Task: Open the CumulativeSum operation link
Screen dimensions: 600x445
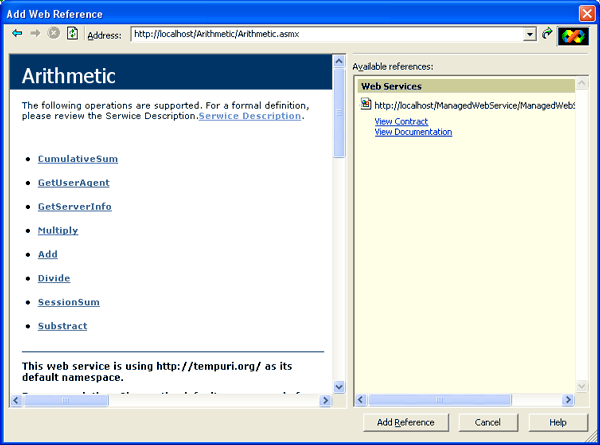Action: pos(78,159)
